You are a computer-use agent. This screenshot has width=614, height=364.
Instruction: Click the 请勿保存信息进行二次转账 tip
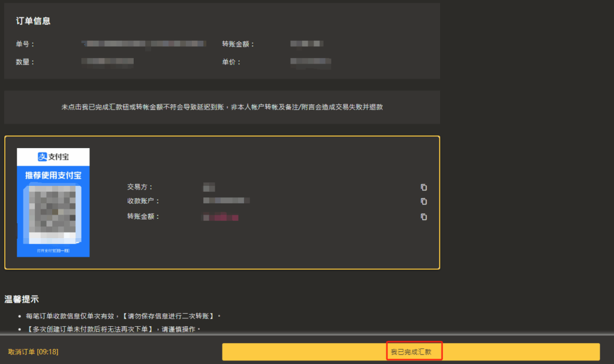coord(170,316)
